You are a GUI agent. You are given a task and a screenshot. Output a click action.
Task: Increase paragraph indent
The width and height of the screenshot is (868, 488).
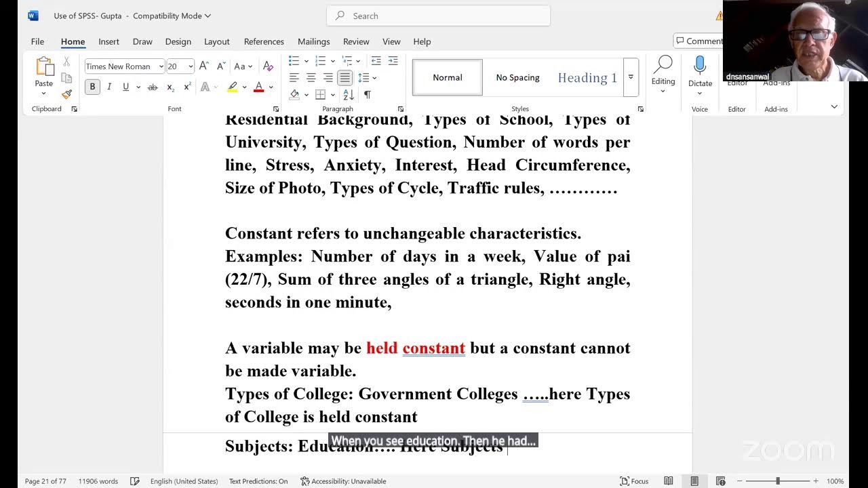393,61
